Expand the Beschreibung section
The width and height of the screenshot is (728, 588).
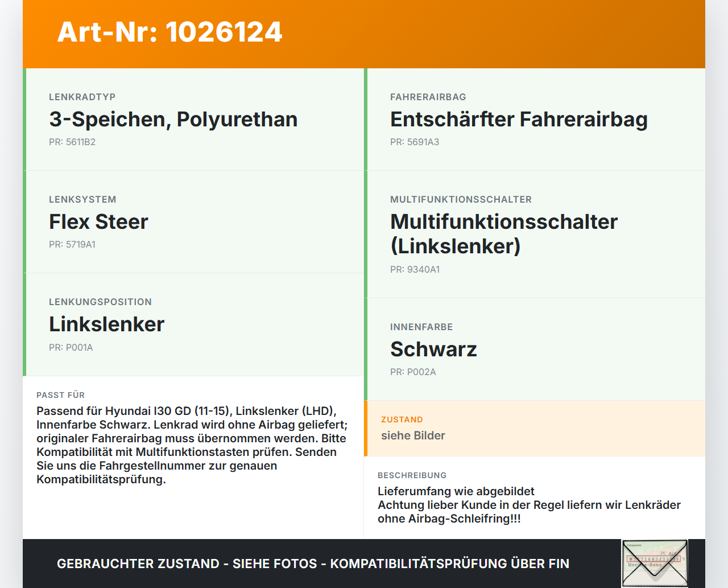535,498
